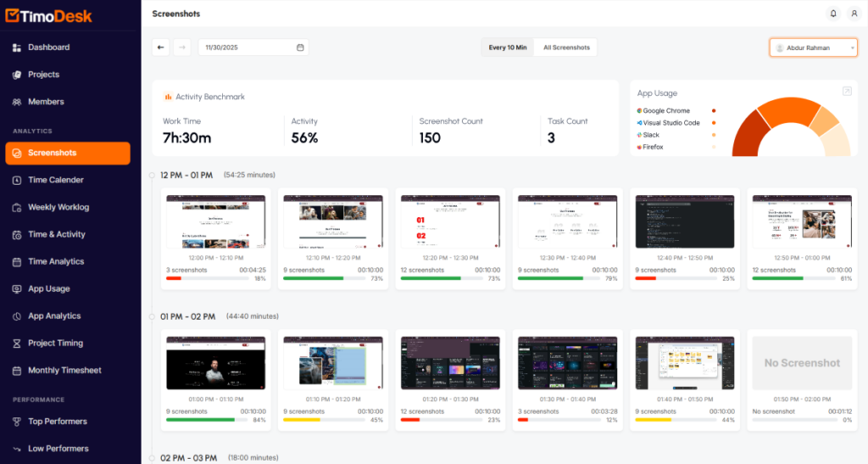Click the Google Chrome app icon
The height and width of the screenshot is (464, 868).
639,111
